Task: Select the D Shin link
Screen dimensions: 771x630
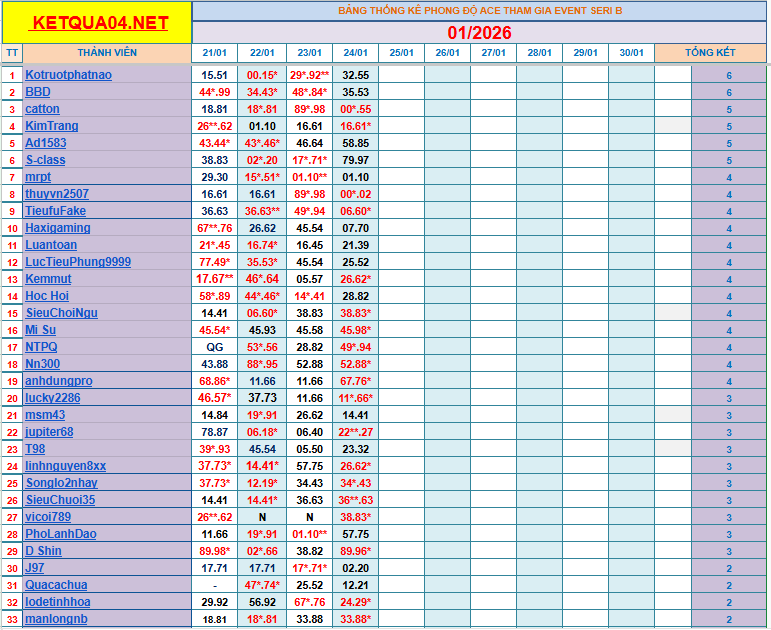Action: point(43,551)
